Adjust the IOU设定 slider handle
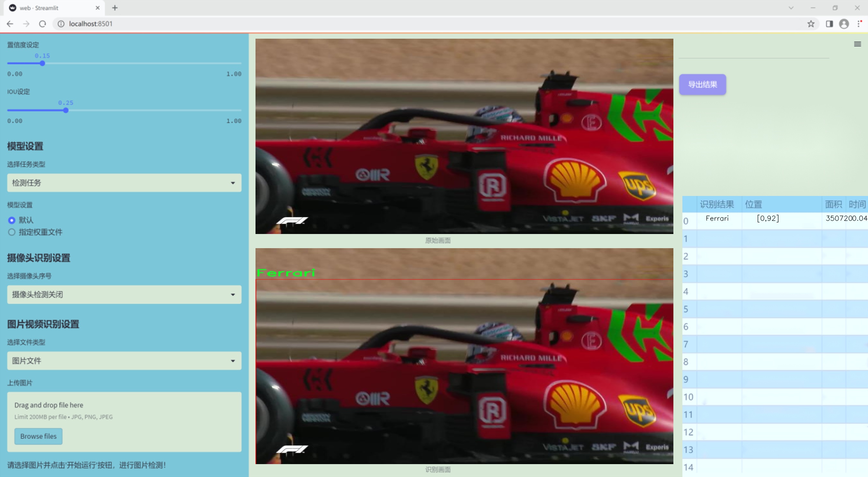This screenshot has width=868, height=477. point(66,110)
